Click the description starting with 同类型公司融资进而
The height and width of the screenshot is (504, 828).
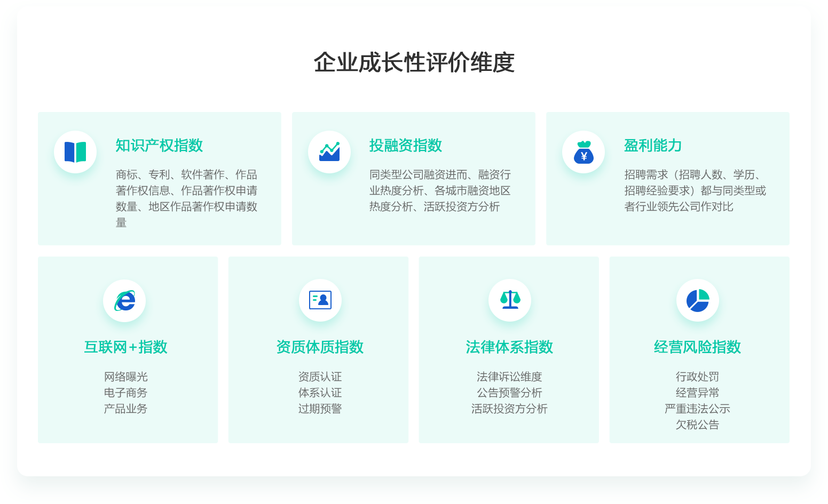440,190
